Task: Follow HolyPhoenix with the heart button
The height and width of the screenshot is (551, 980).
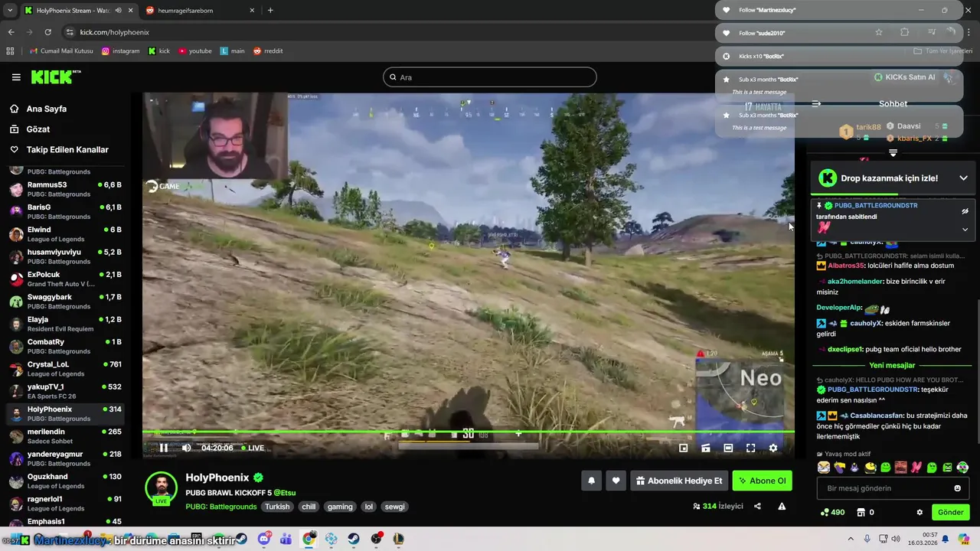Action: tap(616, 481)
